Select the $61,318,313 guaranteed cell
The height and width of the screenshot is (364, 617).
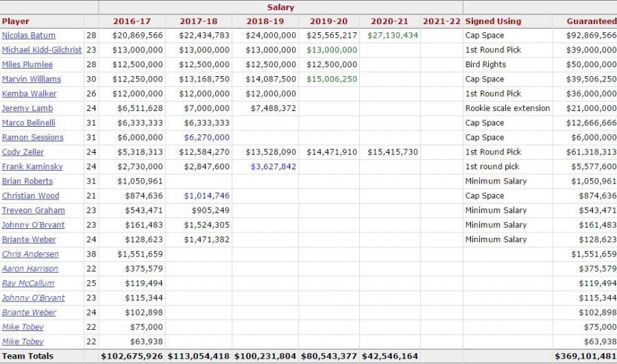click(x=592, y=152)
